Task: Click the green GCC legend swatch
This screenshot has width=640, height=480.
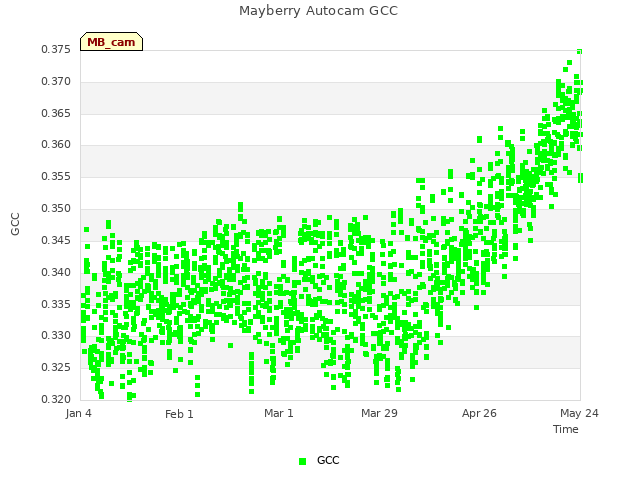Action: (302, 461)
